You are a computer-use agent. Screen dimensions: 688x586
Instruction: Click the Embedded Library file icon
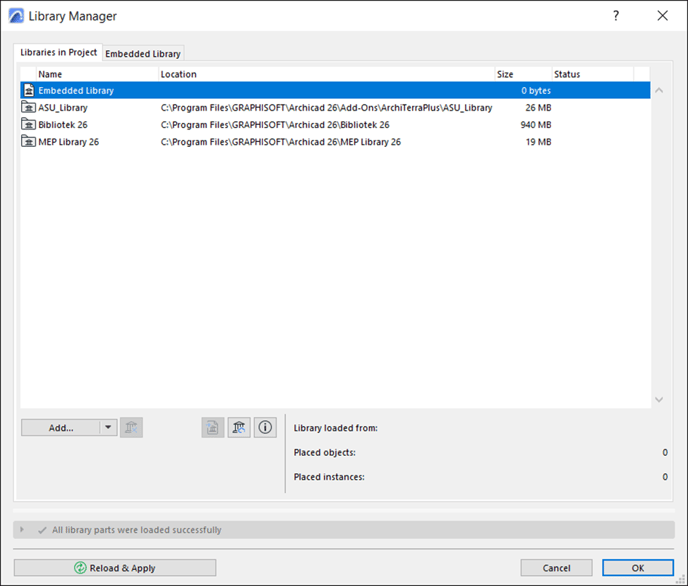pyautogui.click(x=29, y=90)
